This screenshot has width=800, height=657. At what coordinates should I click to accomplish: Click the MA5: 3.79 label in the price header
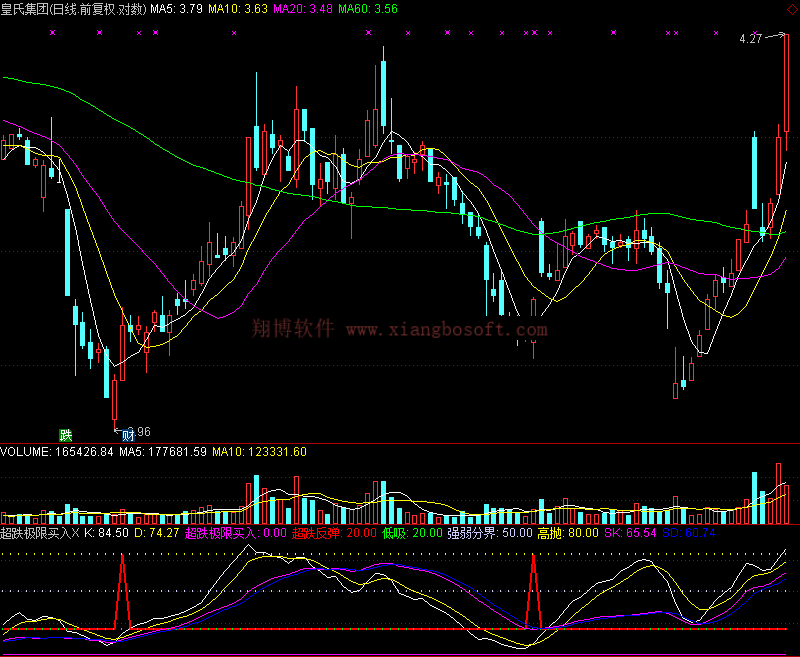pos(176,9)
